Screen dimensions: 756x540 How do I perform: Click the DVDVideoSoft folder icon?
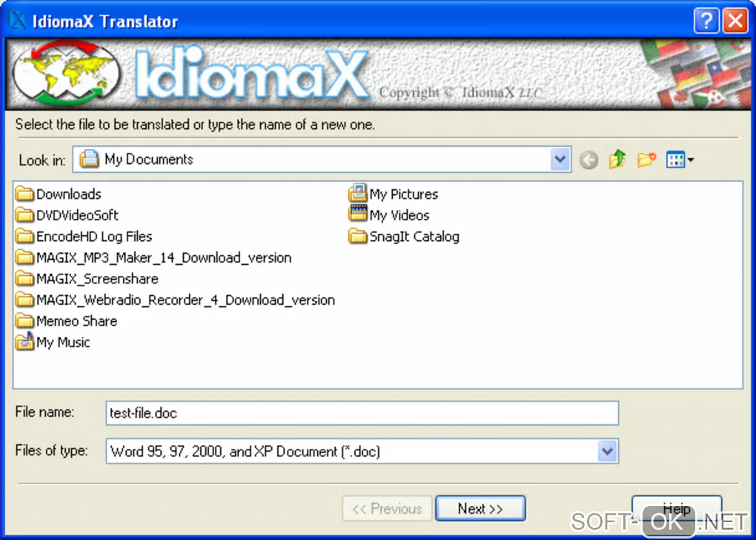24,215
